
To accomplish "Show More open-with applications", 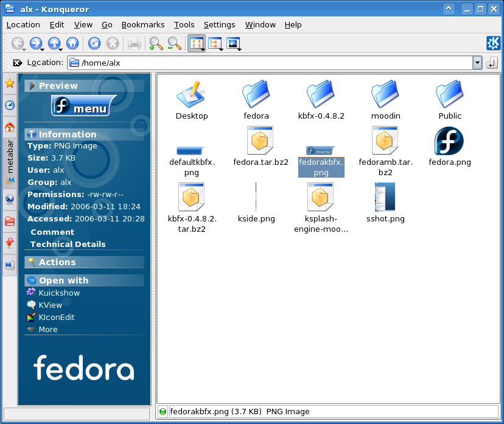I will tap(43, 330).
